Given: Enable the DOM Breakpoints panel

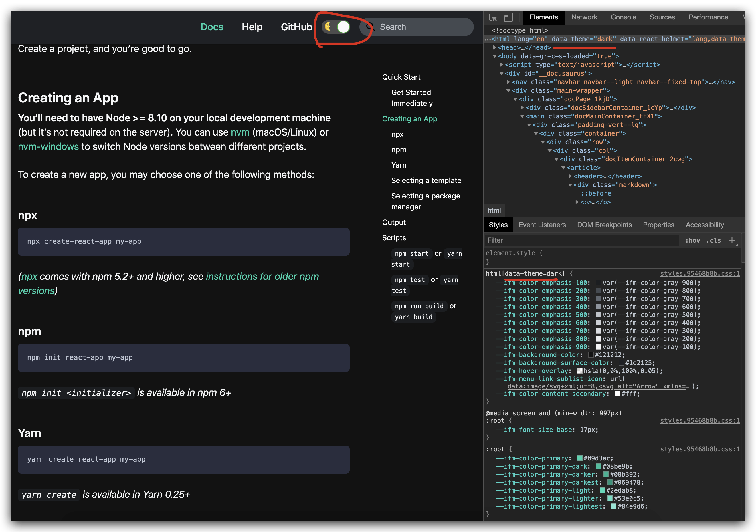Looking at the screenshot, I should tap(604, 225).
